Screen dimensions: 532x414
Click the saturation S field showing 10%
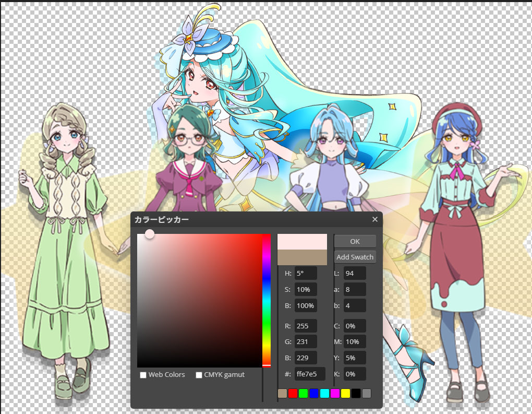point(306,289)
